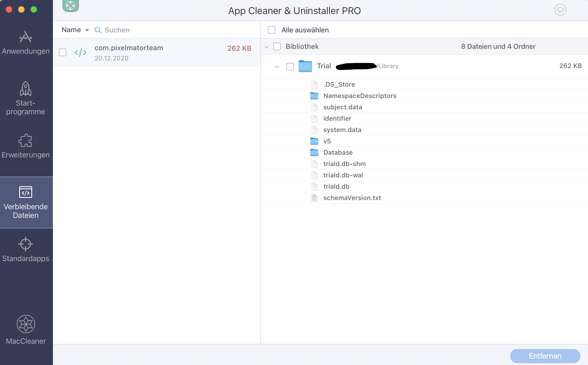Viewport: 588px width, 365px height.
Task: Collapse the Bibliothek section chevron
Action: [x=267, y=47]
